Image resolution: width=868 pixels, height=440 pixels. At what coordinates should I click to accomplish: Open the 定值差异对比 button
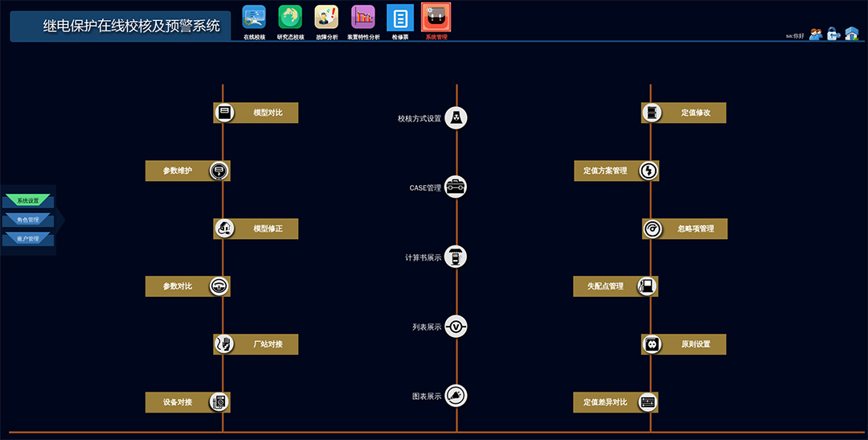pos(616,401)
